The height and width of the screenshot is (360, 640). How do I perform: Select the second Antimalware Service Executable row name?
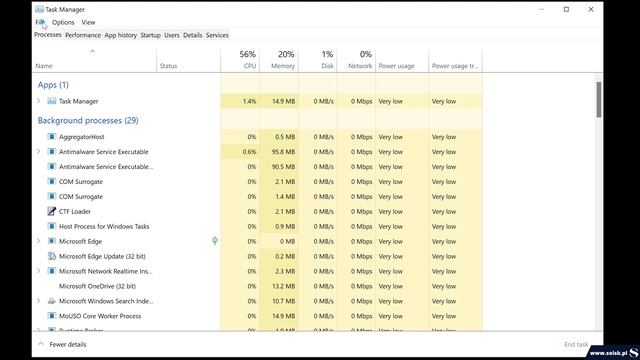pyautogui.click(x=106, y=167)
